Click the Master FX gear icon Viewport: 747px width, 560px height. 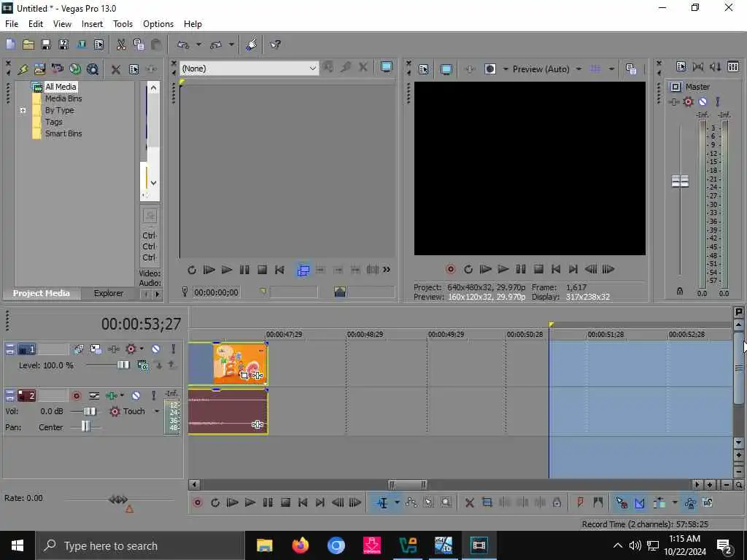[688, 102]
